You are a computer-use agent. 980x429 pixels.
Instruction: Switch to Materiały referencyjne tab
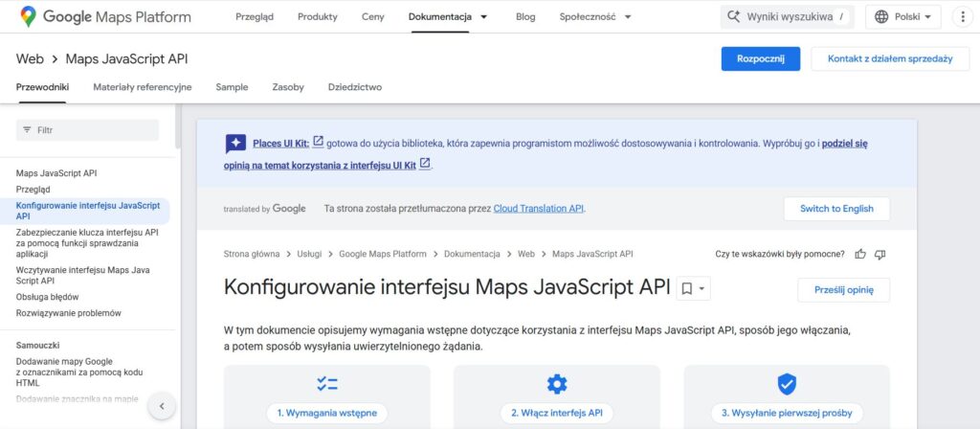143,87
